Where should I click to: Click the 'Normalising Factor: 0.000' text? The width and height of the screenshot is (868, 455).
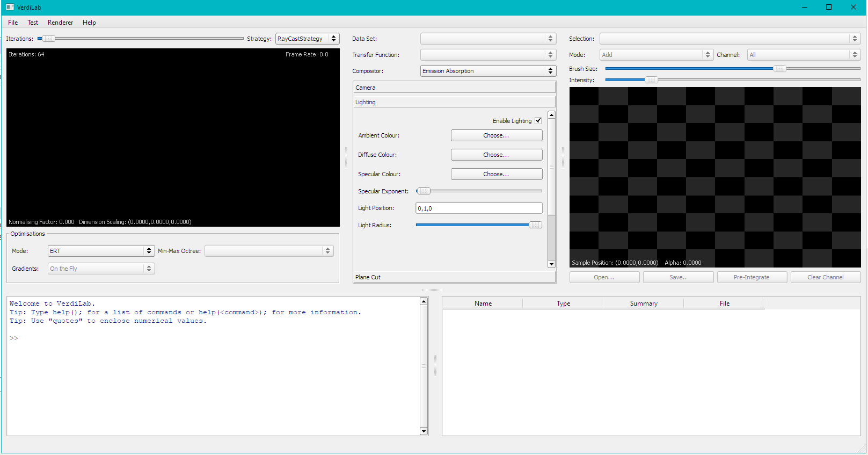point(41,222)
